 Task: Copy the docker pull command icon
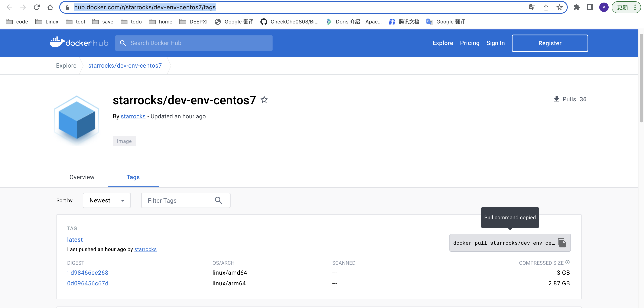(x=562, y=243)
